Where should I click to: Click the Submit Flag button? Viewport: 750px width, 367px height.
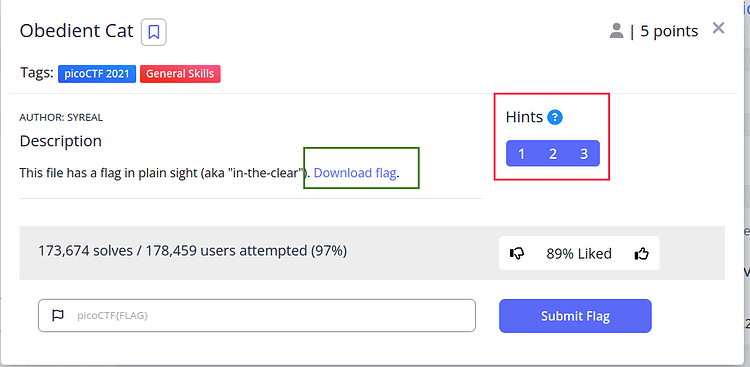pyautogui.click(x=575, y=316)
